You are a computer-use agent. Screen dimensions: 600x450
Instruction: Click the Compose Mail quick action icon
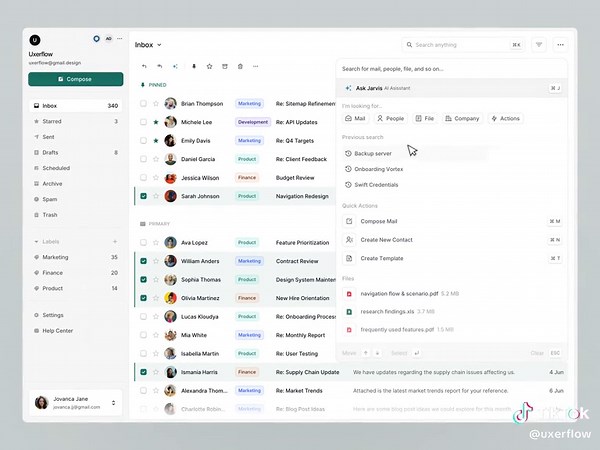click(349, 221)
